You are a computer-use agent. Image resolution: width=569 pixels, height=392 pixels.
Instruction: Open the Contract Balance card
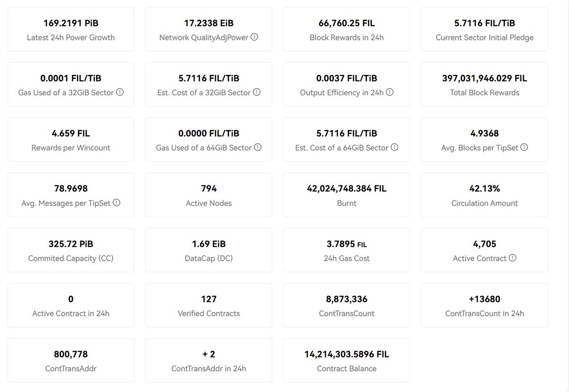coord(346,360)
